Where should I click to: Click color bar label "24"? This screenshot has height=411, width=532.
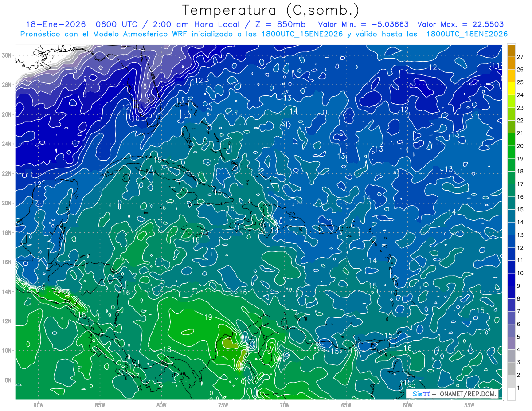pyautogui.click(x=520, y=95)
